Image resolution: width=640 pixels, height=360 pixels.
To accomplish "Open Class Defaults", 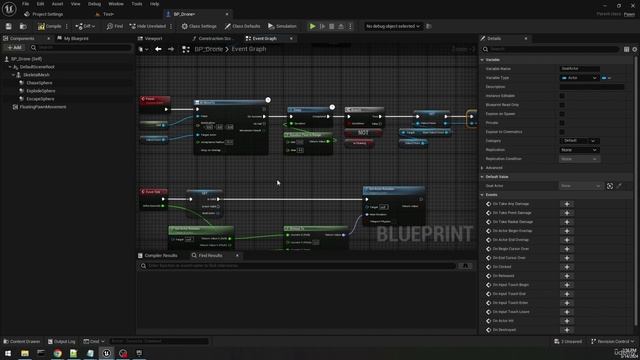I will 242,26.
